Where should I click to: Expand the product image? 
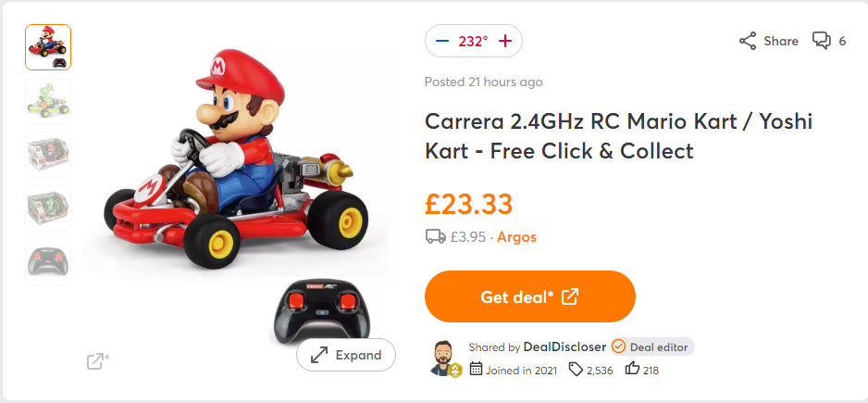click(346, 355)
